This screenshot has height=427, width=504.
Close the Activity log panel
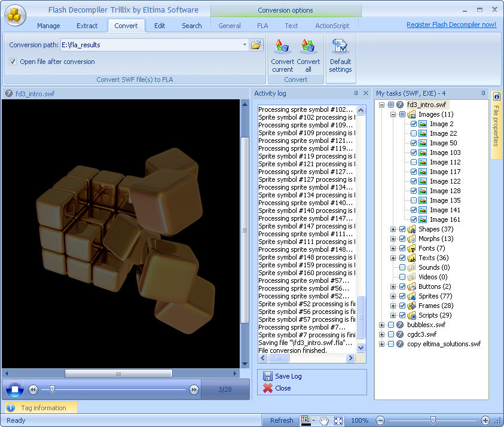[x=366, y=93]
